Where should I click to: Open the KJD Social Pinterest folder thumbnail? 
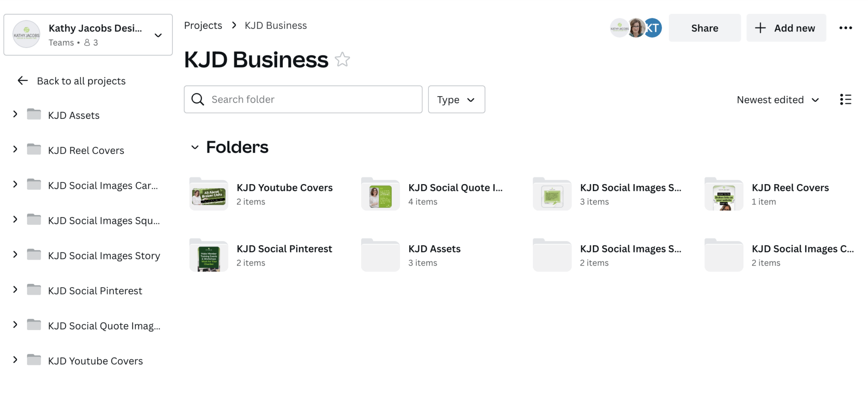pyautogui.click(x=209, y=255)
